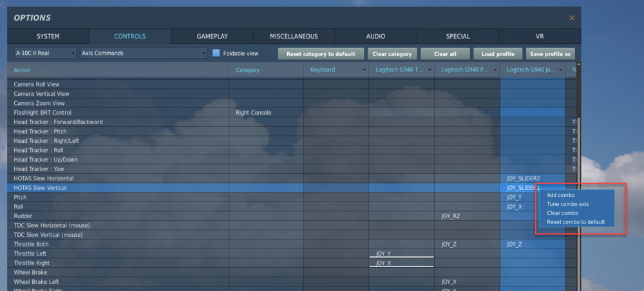Image resolution: width=644 pixels, height=291 pixels.
Task: Select the Camera Roll View row
Action: [292, 84]
